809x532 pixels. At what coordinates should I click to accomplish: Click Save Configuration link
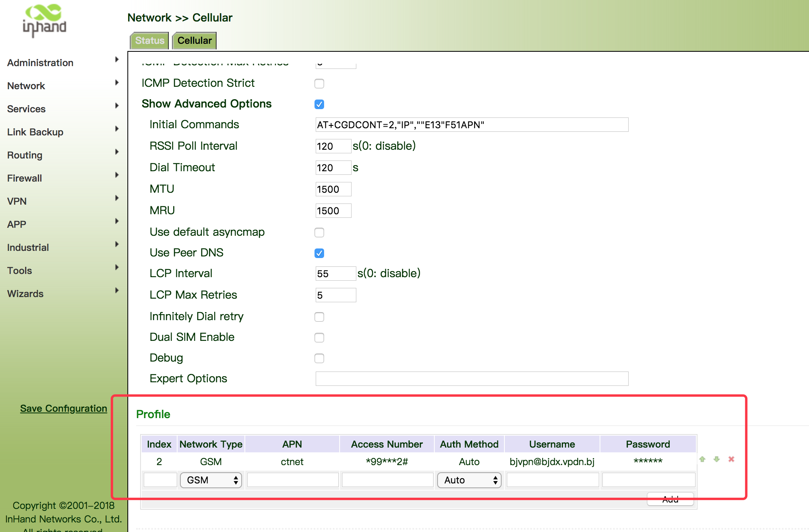tap(64, 409)
